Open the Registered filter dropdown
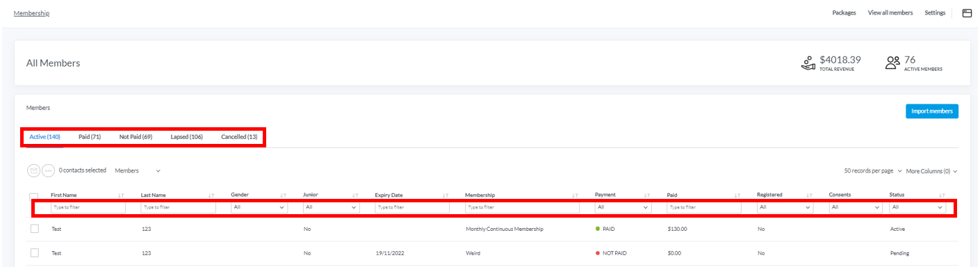Viewport: 980px width, 267px height. (785, 207)
